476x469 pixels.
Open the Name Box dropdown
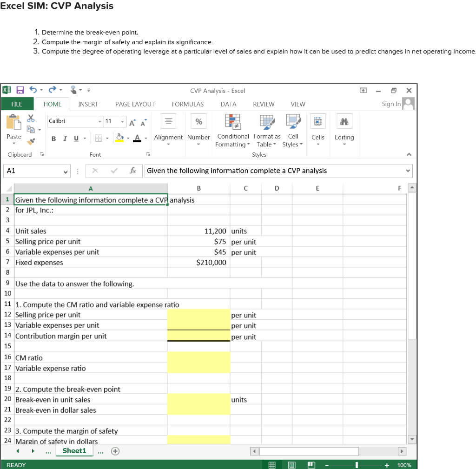click(x=65, y=172)
